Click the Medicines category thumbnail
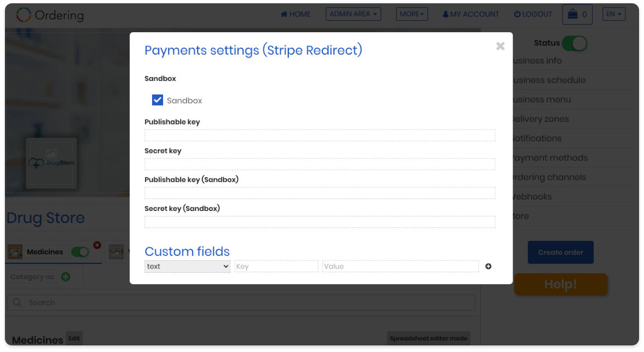The height and width of the screenshot is (352, 644). click(x=15, y=252)
